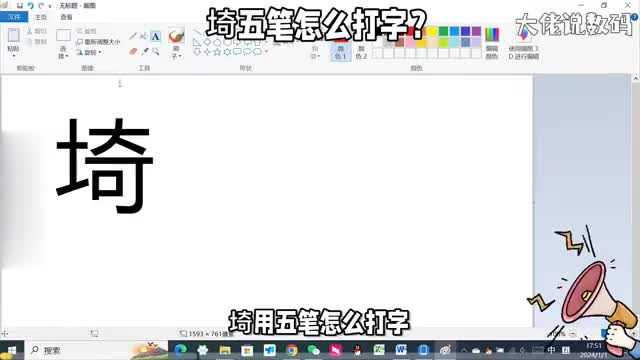Viewport: 640px width, 360px height.
Task: Open the File (文件) menu
Action: 14,17
